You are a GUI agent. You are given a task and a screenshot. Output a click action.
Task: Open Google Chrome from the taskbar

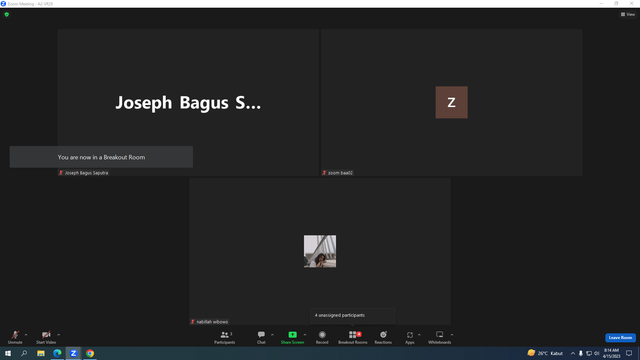point(90,353)
